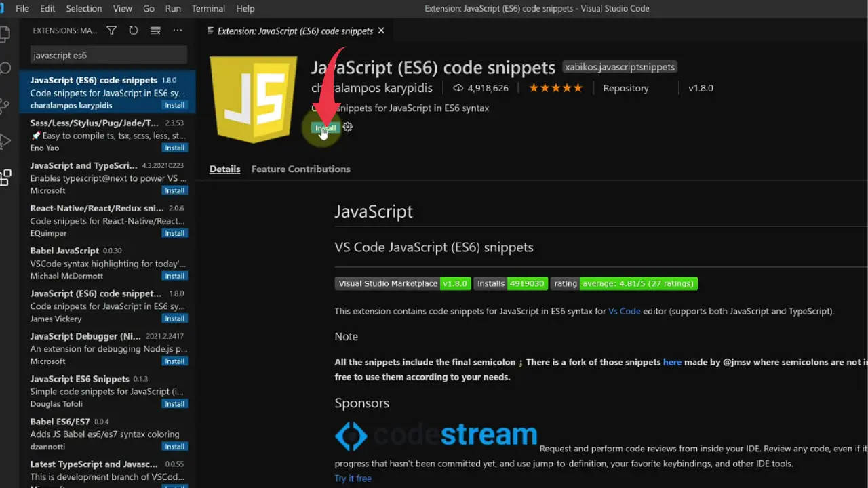868x488 pixels.
Task: Click the 'Sponsors' heading in the readme
Action: pyautogui.click(x=362, y=403)
